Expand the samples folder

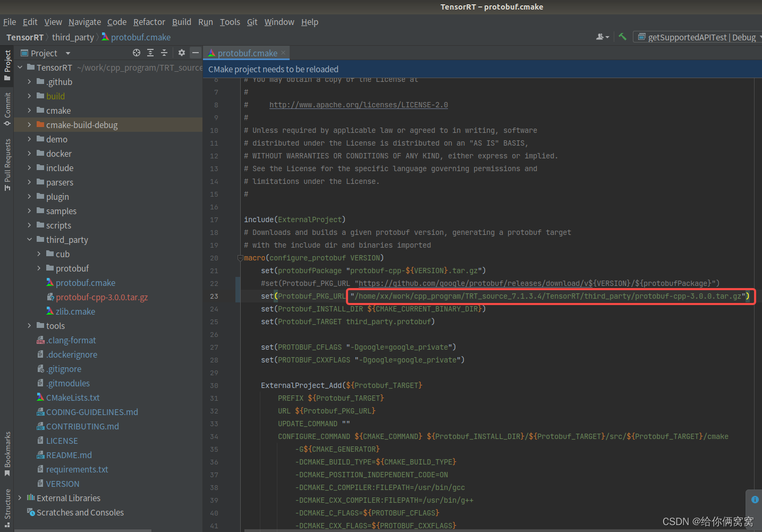[30, 211]
